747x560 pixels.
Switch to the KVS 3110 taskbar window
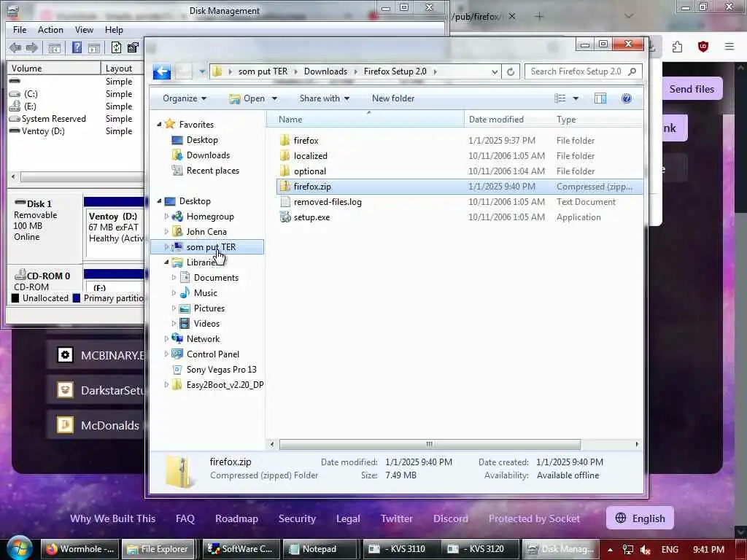click(x=402, y=549)
